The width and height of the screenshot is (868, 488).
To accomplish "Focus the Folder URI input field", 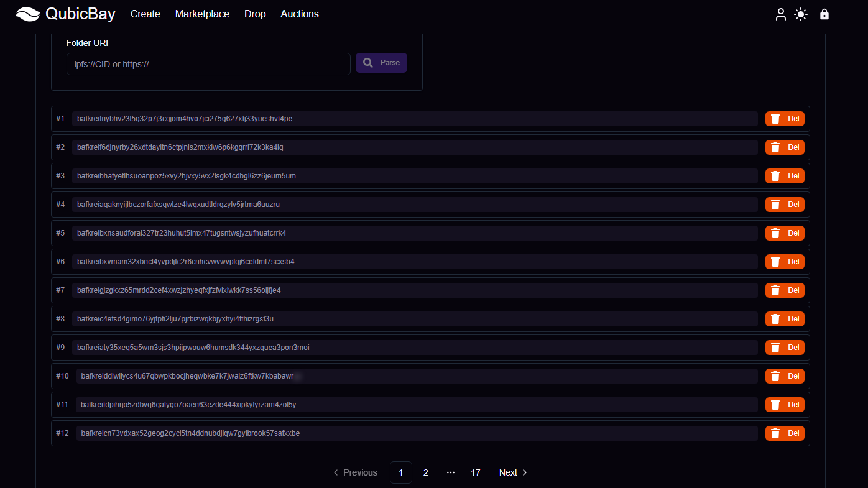I will tap(208, 64).
